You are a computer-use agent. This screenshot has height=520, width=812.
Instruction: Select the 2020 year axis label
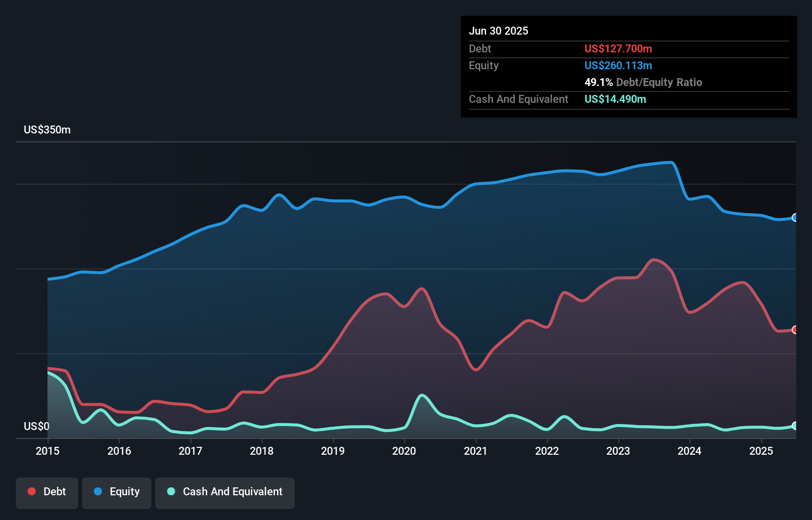tap(404, 451)
